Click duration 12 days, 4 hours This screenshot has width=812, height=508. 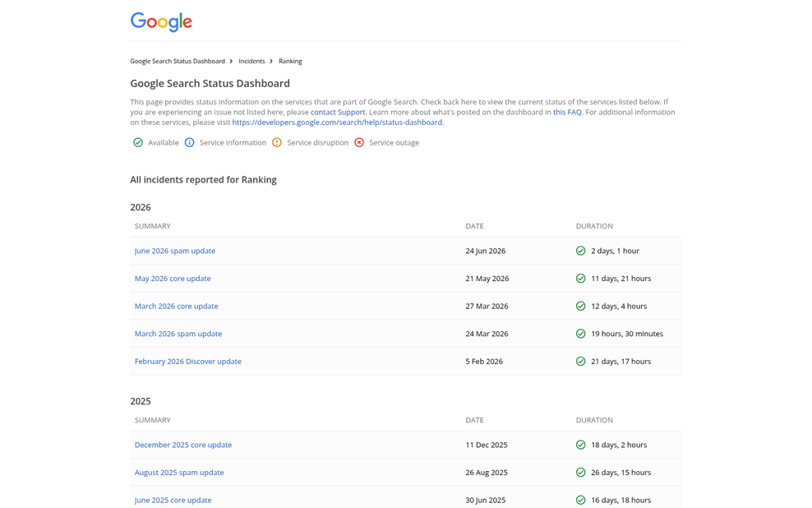pos(619,306)
